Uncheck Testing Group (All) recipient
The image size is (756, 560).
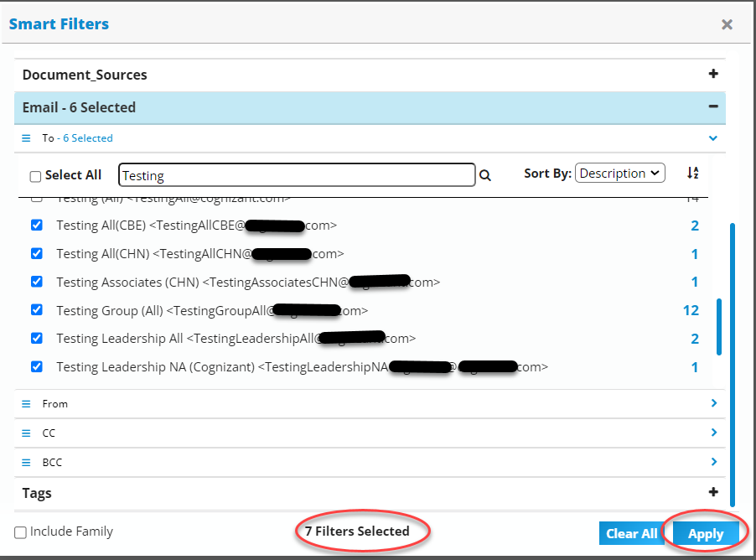[x=36, y=309]
